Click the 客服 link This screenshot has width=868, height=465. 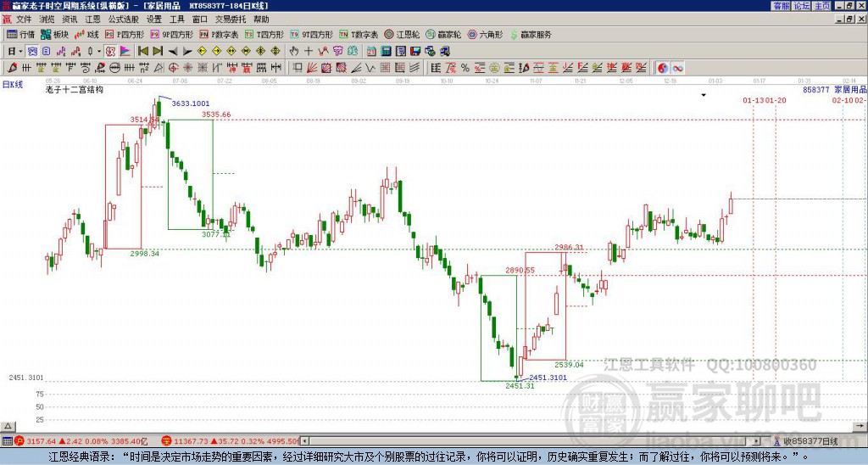(781, 6)
